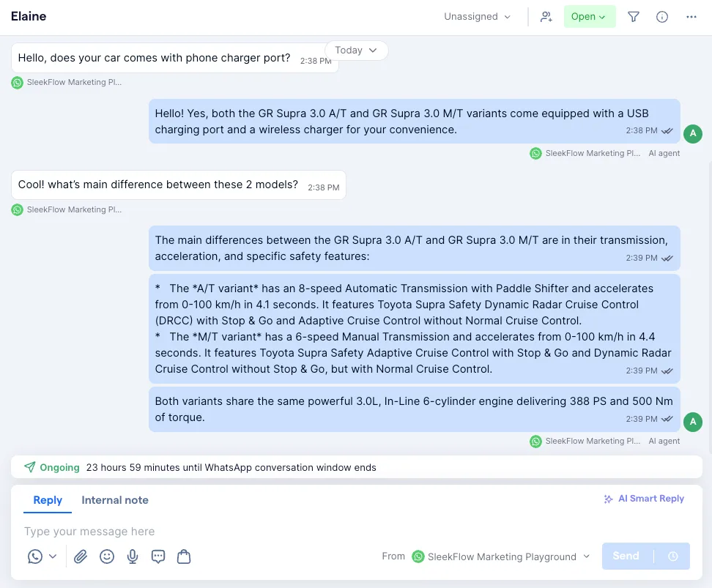This screenshot has width=712, height=588.
Task: Open the product catalog shopping bag icon
Action: tap(184, 557)
